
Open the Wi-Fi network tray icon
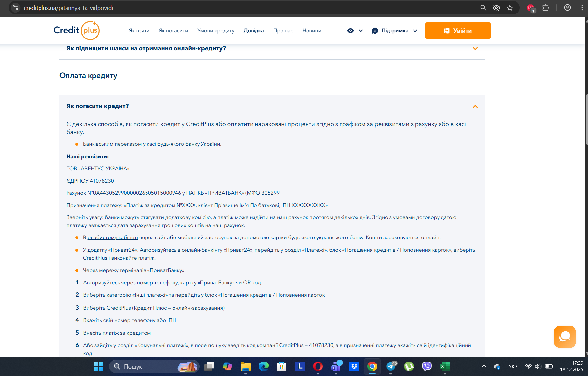click(x=528, y=366)
